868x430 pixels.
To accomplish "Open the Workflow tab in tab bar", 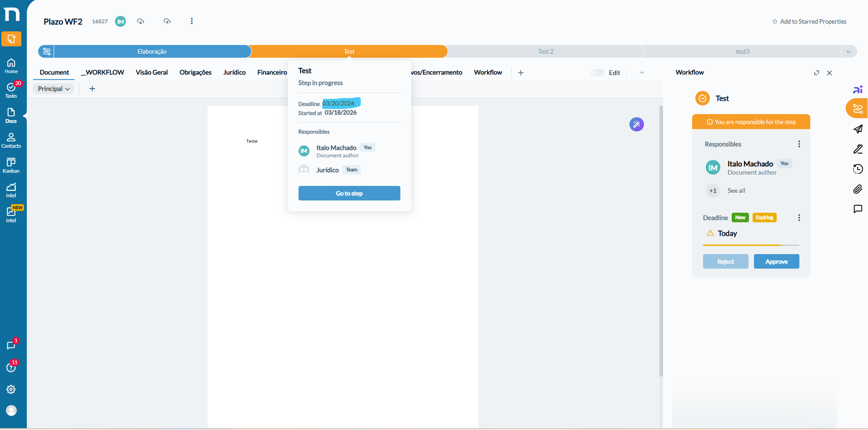I will [x=488, y=72].
